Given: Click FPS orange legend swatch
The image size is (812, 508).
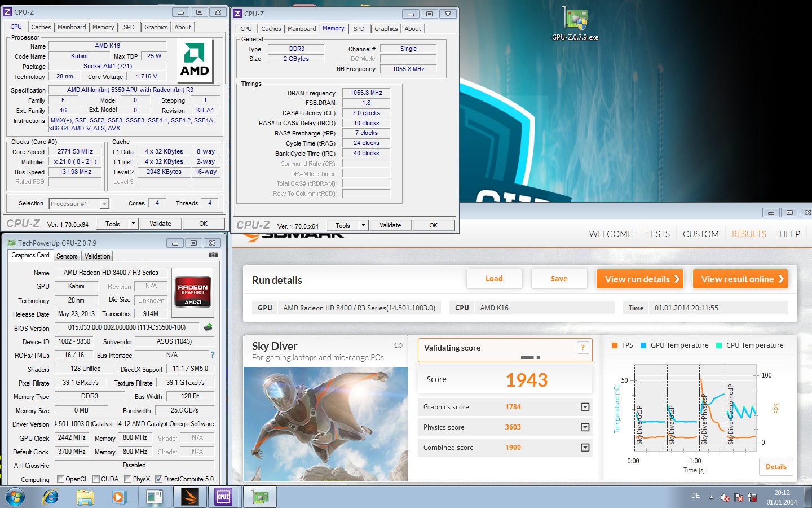Looking at the screenshot, I should [615, 345].
